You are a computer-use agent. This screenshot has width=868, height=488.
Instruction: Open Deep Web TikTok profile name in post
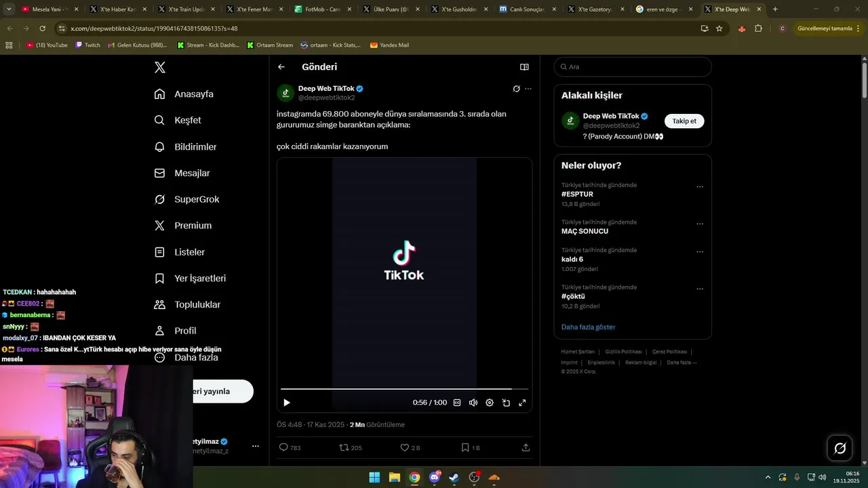[x=326, y=89]
